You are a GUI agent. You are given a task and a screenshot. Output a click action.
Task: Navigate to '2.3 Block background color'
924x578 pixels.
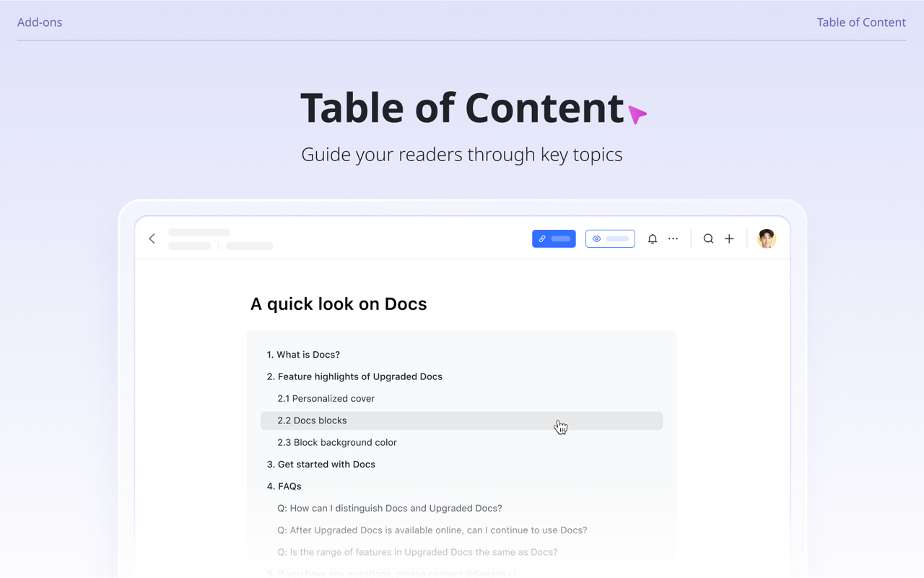[337, 442]
